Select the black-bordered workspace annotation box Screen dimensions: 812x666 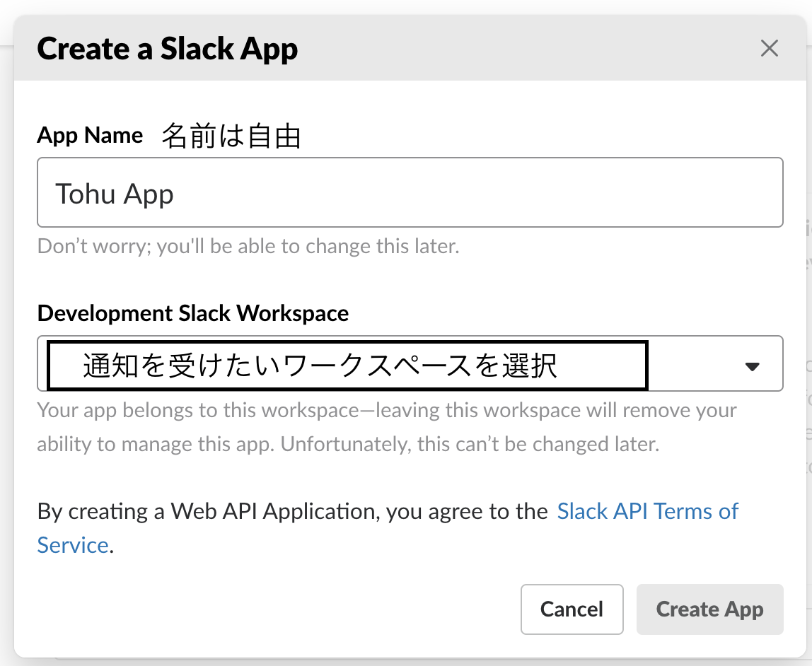click(x=347, y=365)
